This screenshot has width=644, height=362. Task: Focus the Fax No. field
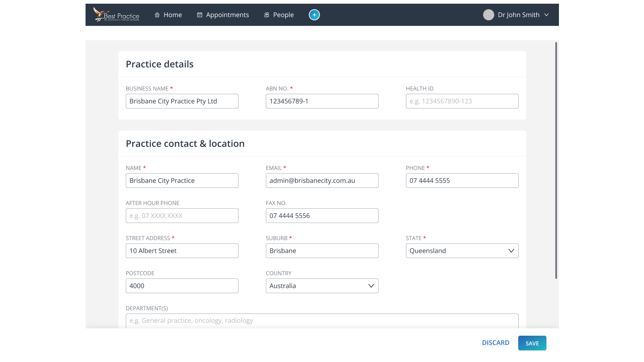(x=322, y=216)
